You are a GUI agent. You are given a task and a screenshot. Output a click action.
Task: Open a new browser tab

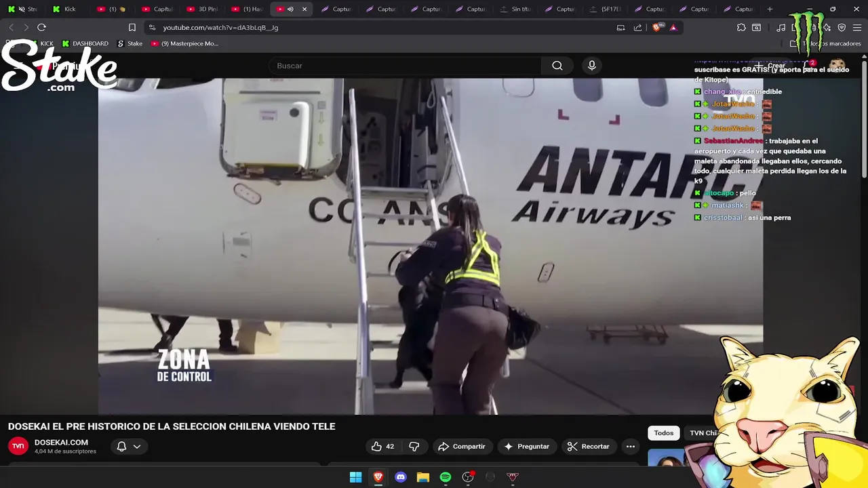(x=770, y=9)
